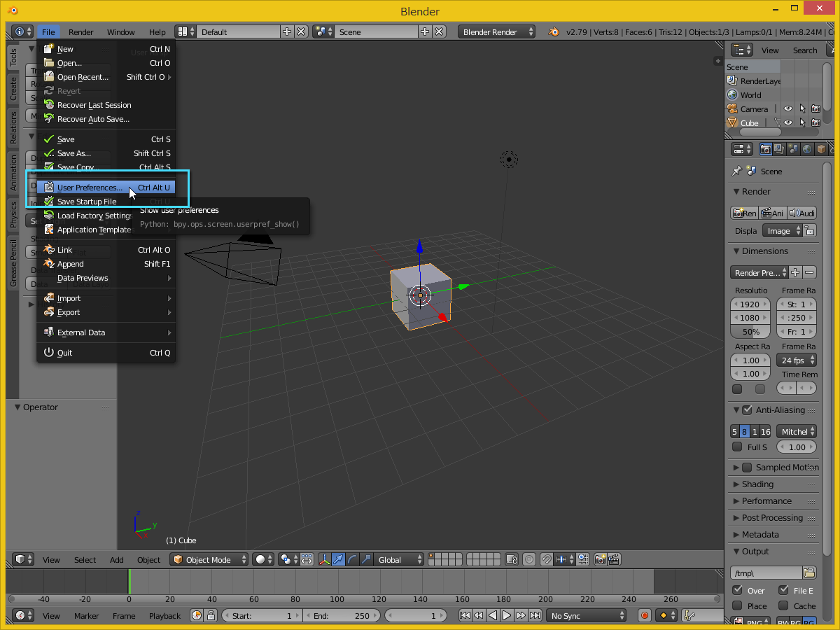Select Quit in the File menu
840x630 pixels.
[x=106, y=353]
